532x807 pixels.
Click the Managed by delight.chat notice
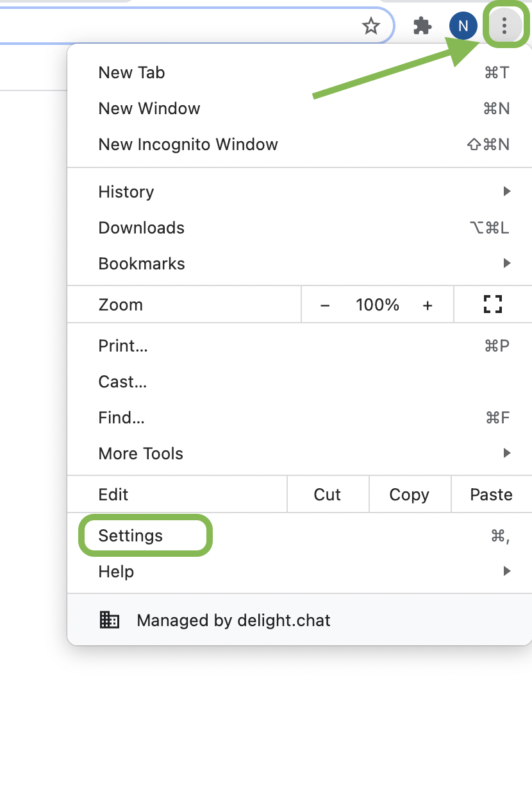(233, 620)
